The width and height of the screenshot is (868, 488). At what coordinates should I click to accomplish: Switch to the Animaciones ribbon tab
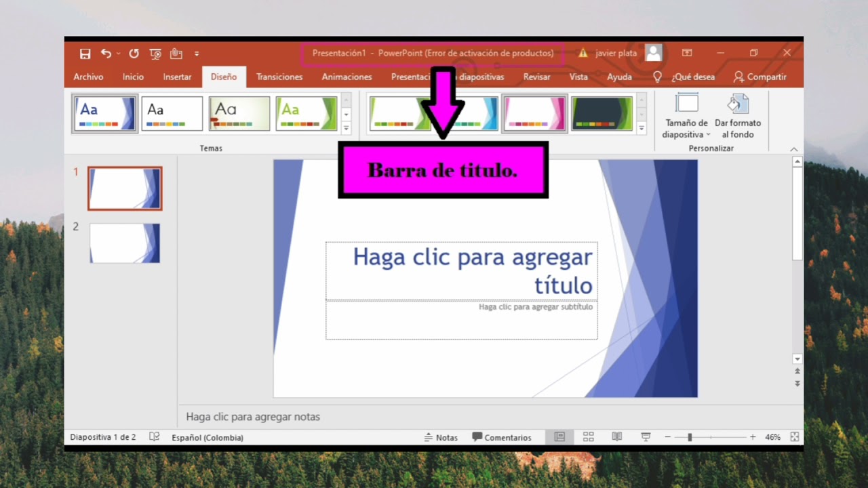(x=347, y=77)
